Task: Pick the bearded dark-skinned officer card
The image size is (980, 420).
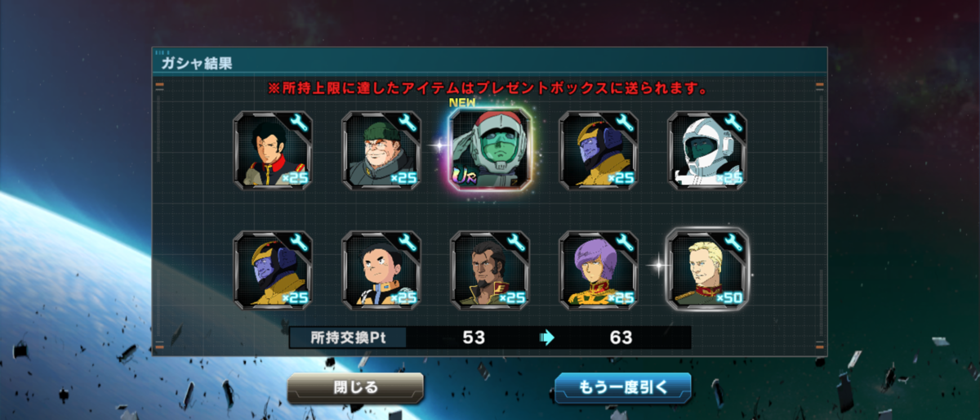Action: tap(490, 270)
